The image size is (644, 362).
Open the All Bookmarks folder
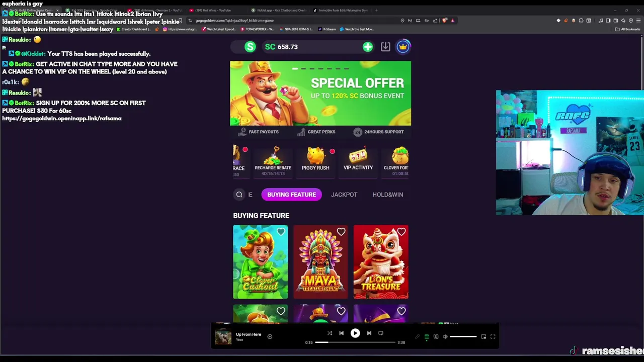[x=628, y=29]
